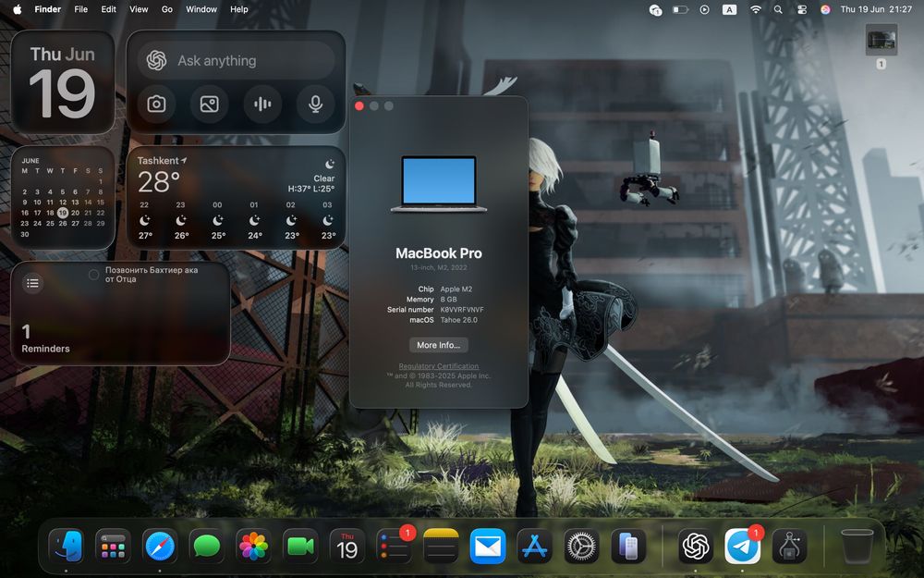Tap camera icon in ChatGPT widget
This screenshot has height=578, width=924.
pyautogui.click(x=156, y=105)
